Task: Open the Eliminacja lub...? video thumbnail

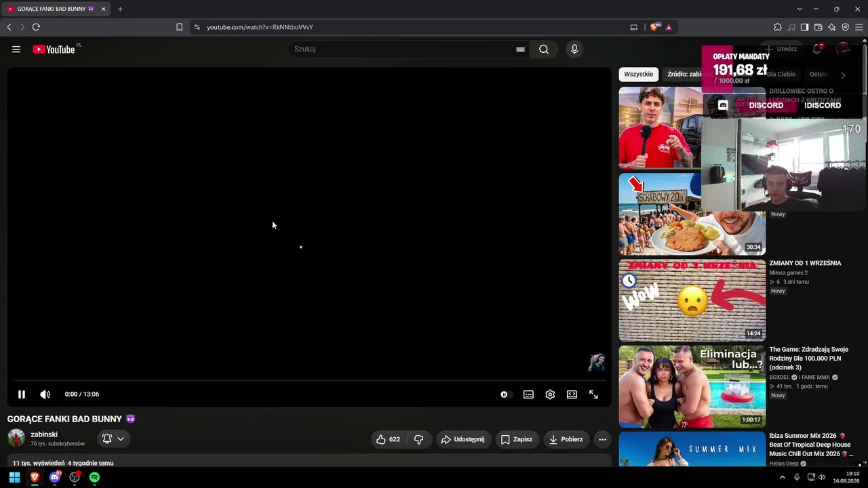Action: [692, 386]
